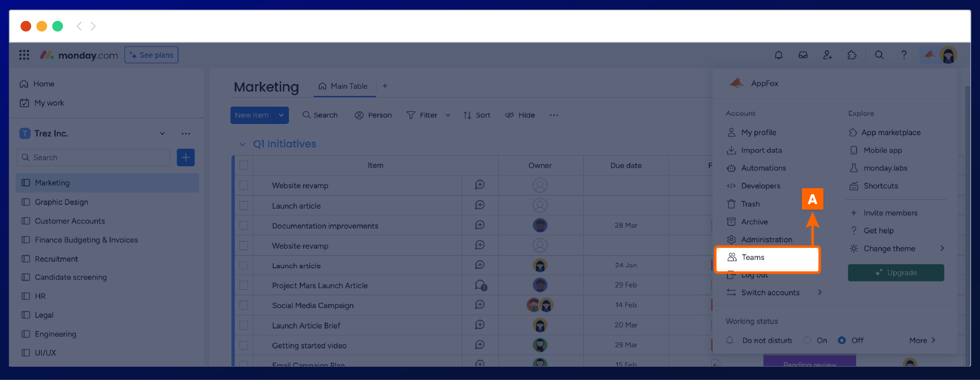This screenshot has width=980, height=380.
Task: Select the Do not disturb On radio
Action: click(807, 340)
